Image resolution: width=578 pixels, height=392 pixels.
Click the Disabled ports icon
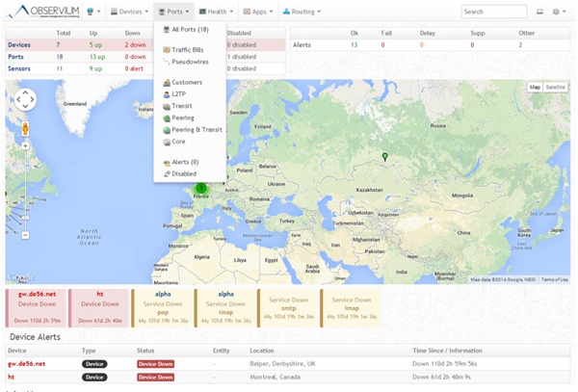tap(167, 174)
